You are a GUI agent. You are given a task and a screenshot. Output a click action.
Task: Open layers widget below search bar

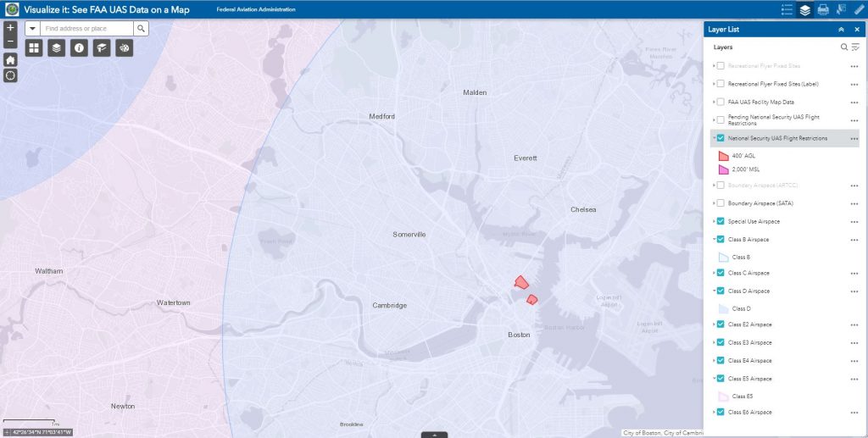57,48
